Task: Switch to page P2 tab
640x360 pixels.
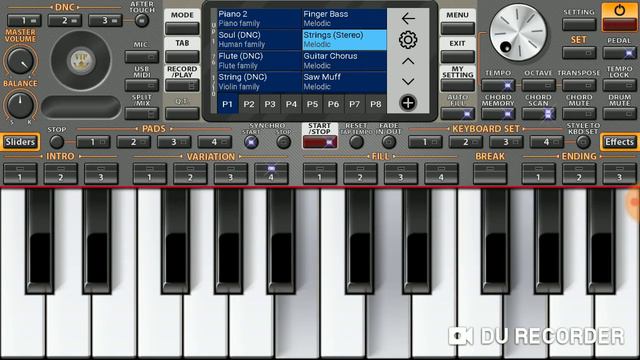Action: [249, 104]
